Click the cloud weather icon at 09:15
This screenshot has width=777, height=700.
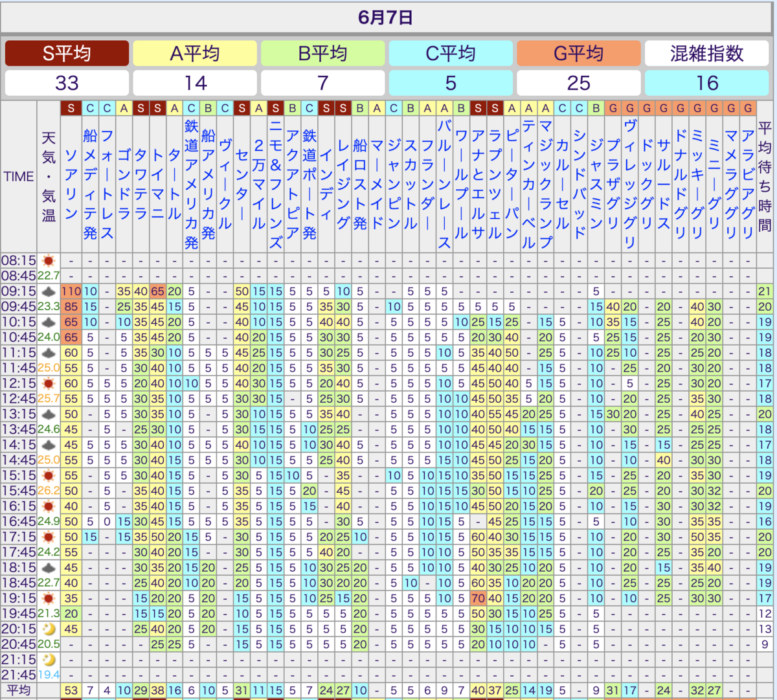coord(49,292)
